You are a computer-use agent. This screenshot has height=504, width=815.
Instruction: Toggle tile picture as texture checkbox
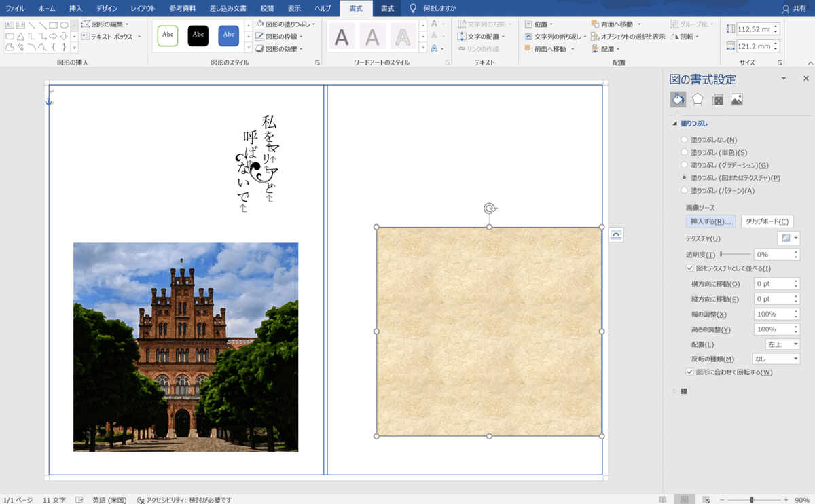point(690,268)
